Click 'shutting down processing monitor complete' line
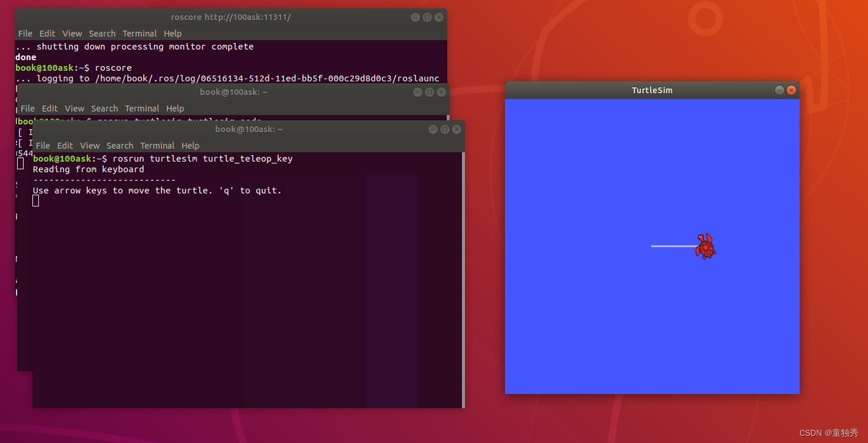 tap(134, 47)
